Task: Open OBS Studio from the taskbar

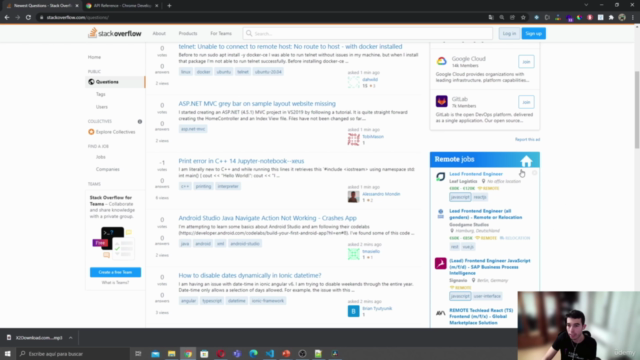Action: pos(302,353)
